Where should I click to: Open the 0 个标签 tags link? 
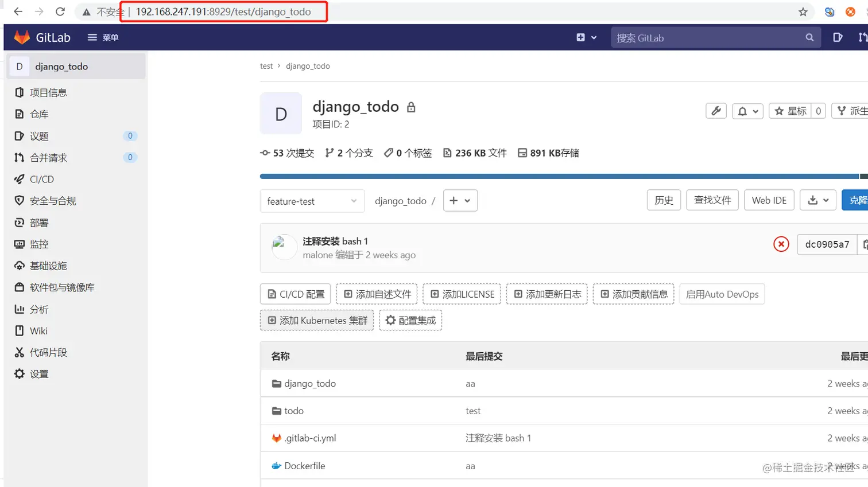click(x=408, y=153)
